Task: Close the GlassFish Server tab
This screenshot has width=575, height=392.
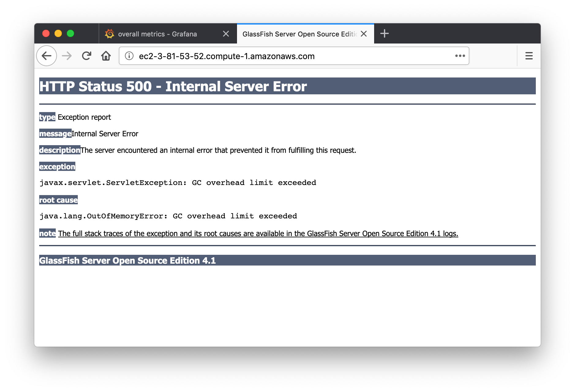Action: point(364,34)
